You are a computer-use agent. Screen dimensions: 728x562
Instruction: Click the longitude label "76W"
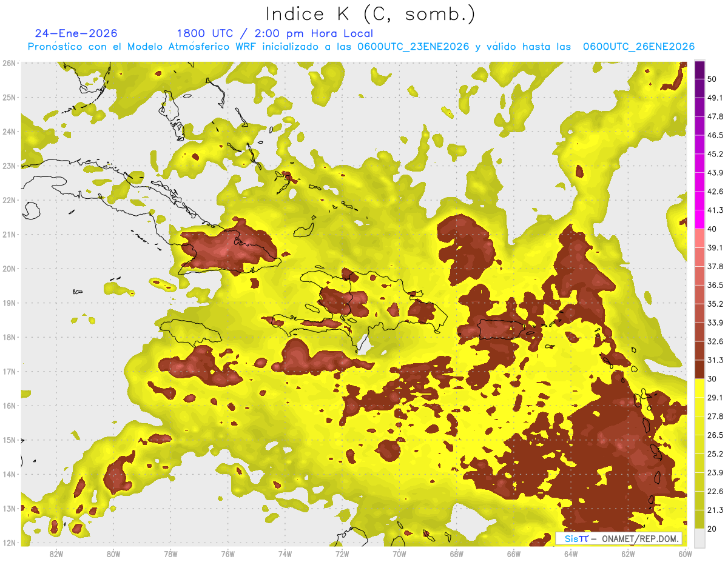[227, 554]
